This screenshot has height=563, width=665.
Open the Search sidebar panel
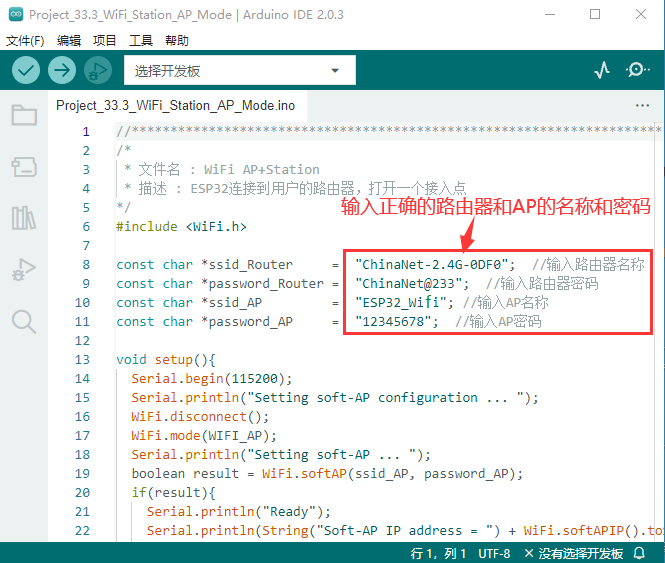pos(23,321)
